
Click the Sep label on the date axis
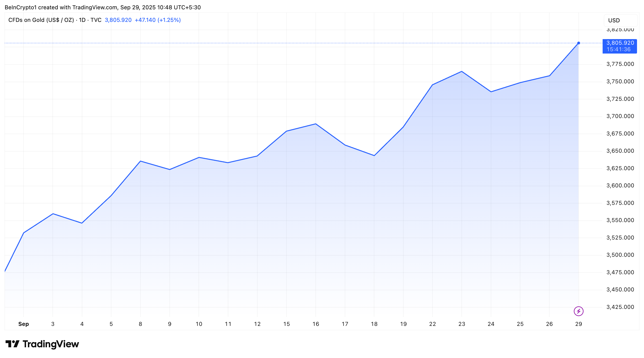(x=23, y=324)
